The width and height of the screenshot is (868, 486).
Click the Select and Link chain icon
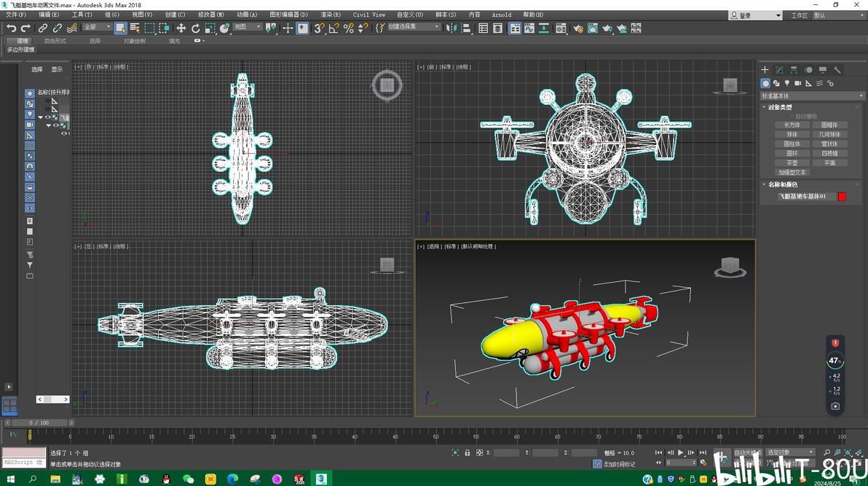tap(43, 28)
